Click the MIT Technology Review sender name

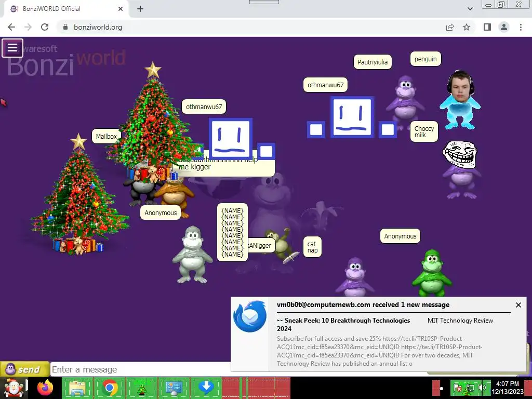coord(460,321)
